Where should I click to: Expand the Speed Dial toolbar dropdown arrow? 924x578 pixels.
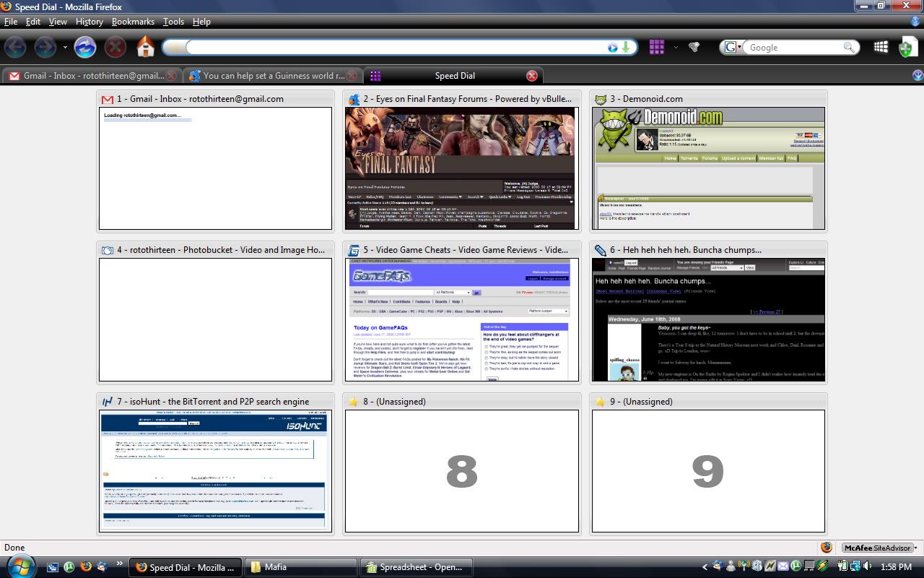coord(676,48)
